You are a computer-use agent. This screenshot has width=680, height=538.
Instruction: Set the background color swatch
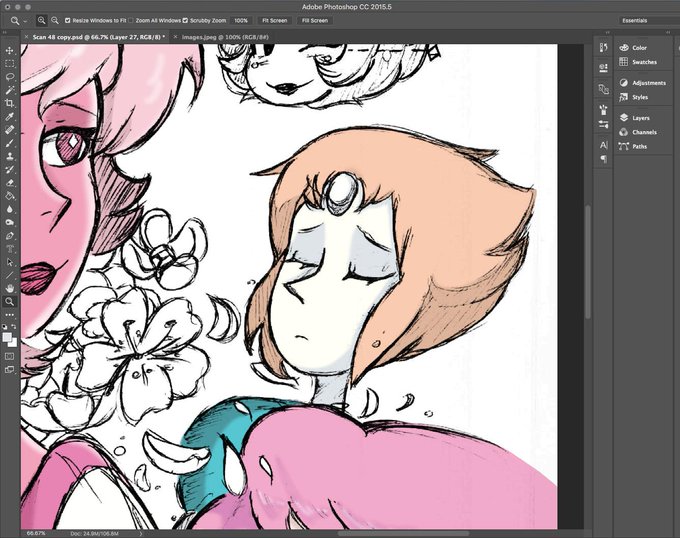click(14, 343)
